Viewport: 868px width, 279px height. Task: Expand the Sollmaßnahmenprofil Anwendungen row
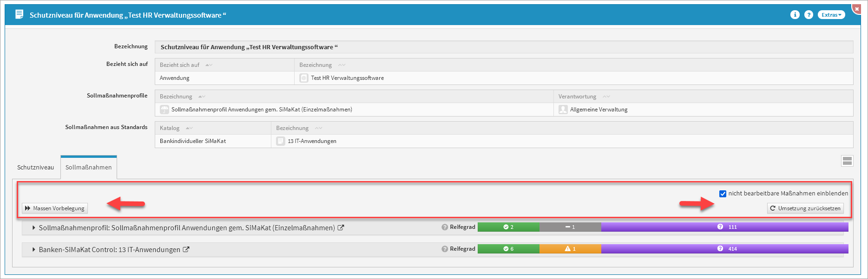[x=34, y=228]
